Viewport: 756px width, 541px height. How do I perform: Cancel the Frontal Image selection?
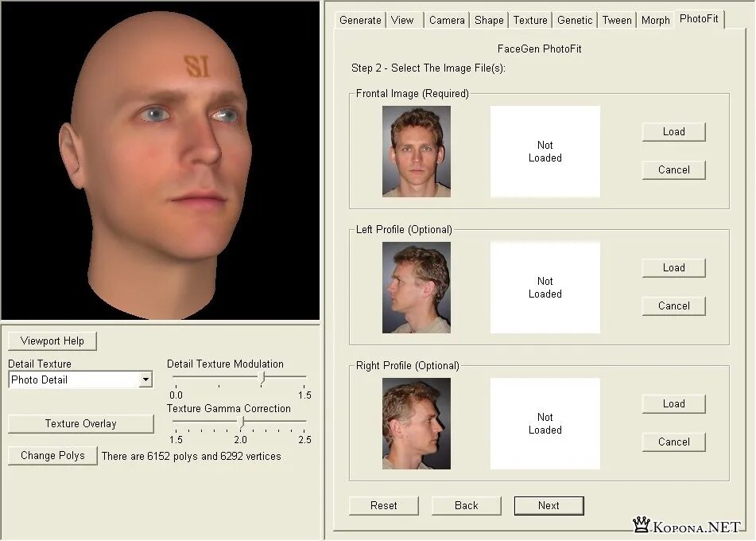pos(673,170)
